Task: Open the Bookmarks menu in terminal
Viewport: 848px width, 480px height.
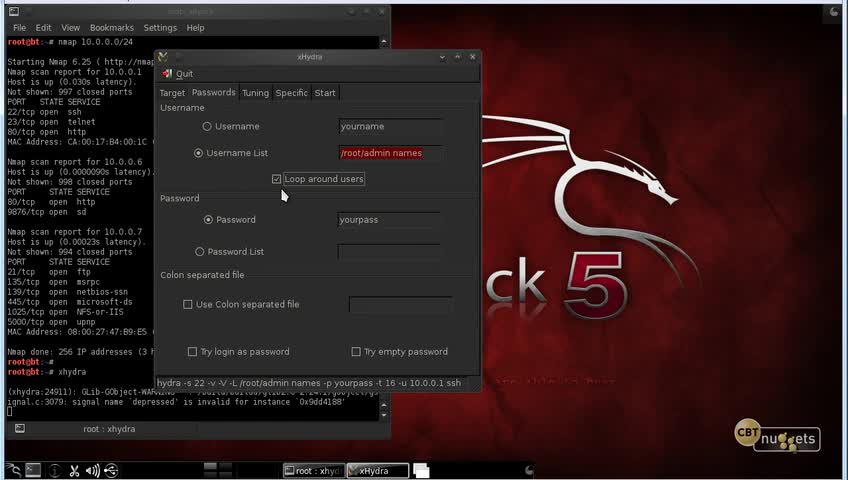Action: (111, 28)
